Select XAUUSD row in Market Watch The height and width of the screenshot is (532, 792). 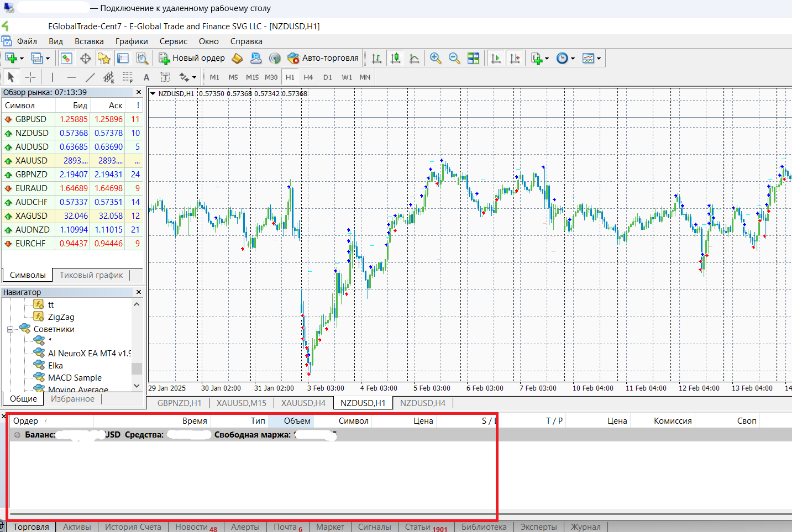coord(32,161)
